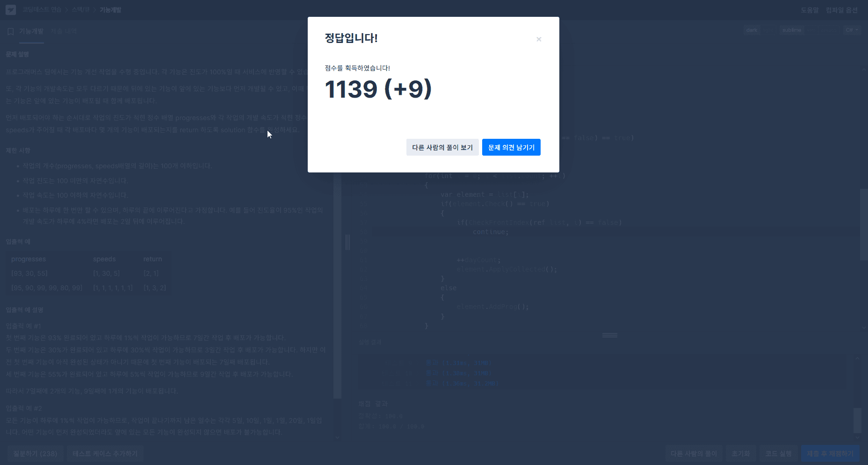
Task: Click the 코드 실행 button
Action: tap(778, 453)
